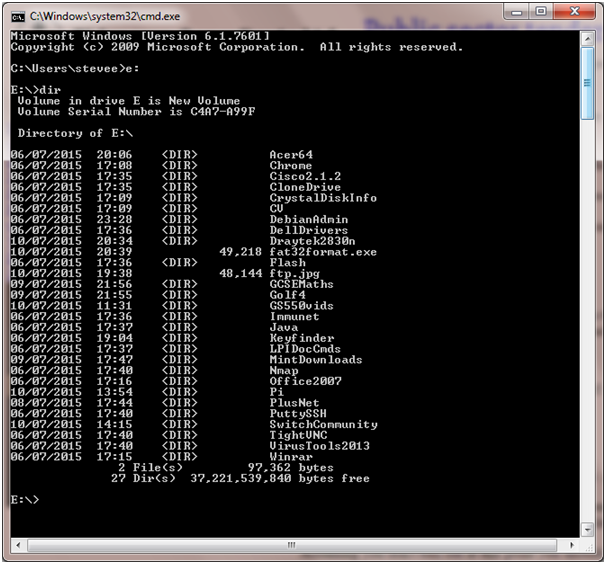Click the vertical scrollbar up arrow

(x=589, y=36)
